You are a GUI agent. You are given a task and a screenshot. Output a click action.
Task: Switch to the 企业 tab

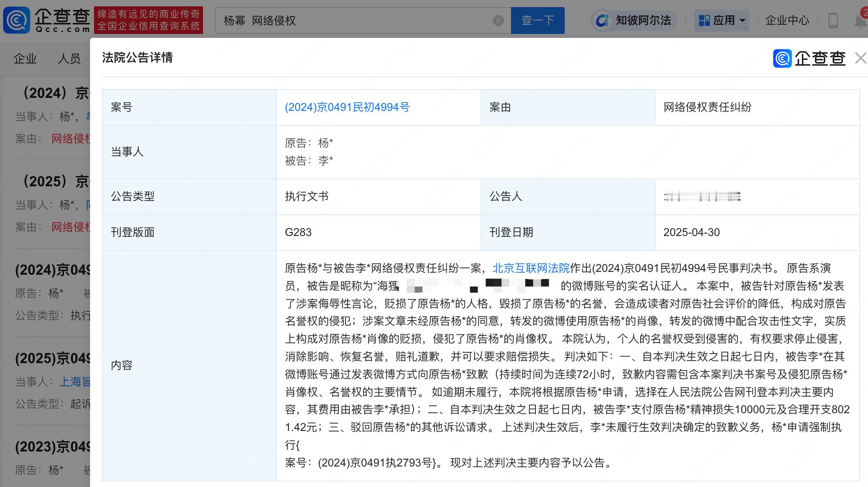(25, 59)
